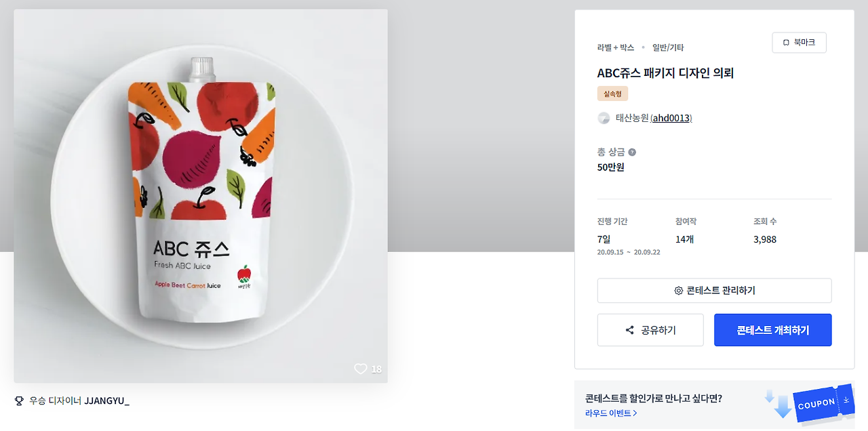Click the gear icon in 콘테스트 관리하기

click(x=678, y=291)
